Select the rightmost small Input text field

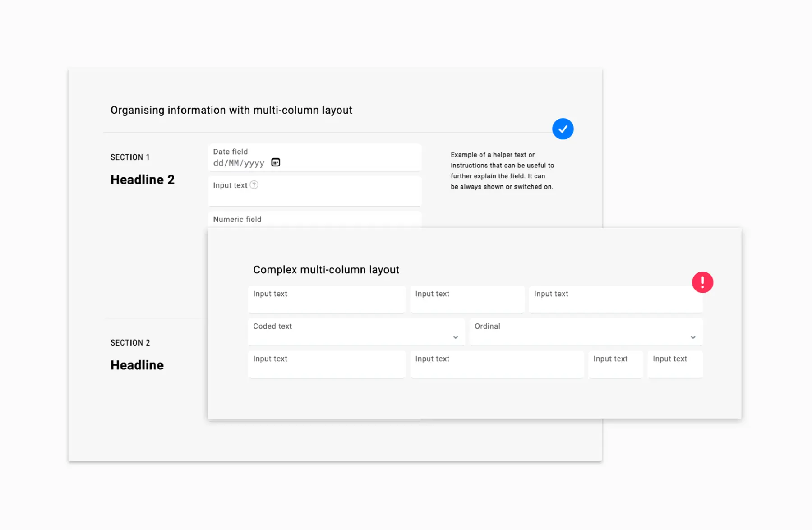[675, 364]
